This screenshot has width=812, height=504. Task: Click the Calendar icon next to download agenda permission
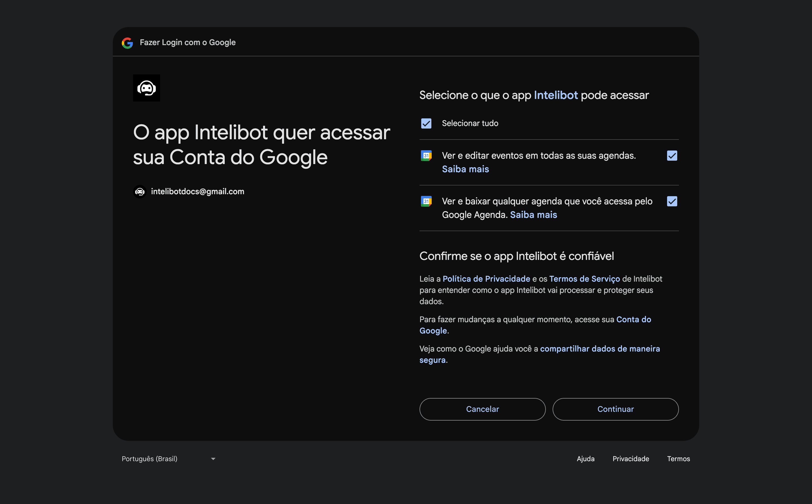pyautogui.click(x=426, y=201)
